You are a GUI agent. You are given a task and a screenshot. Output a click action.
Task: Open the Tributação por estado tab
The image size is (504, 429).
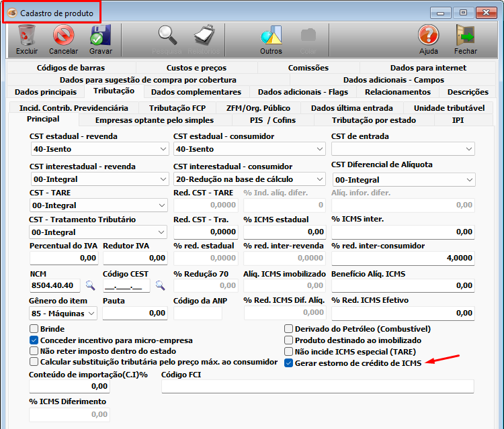[x=374, y=120]
